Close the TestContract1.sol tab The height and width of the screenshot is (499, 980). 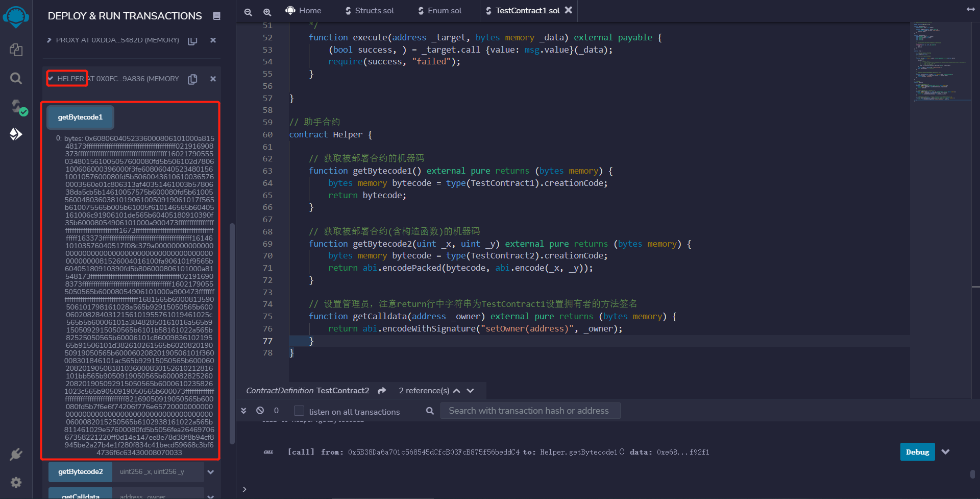point(569,10)
